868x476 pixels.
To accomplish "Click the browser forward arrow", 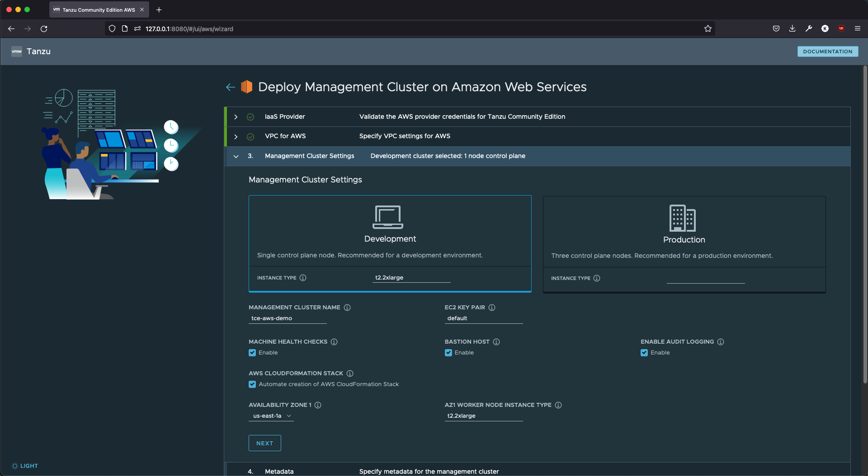I will pyautogui.click(x=28, y=29).
